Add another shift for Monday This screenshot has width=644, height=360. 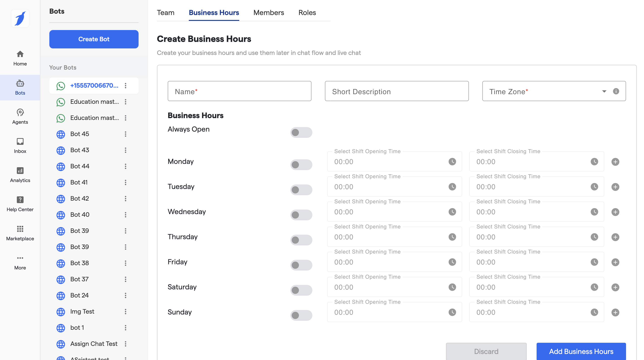(615, 162)
